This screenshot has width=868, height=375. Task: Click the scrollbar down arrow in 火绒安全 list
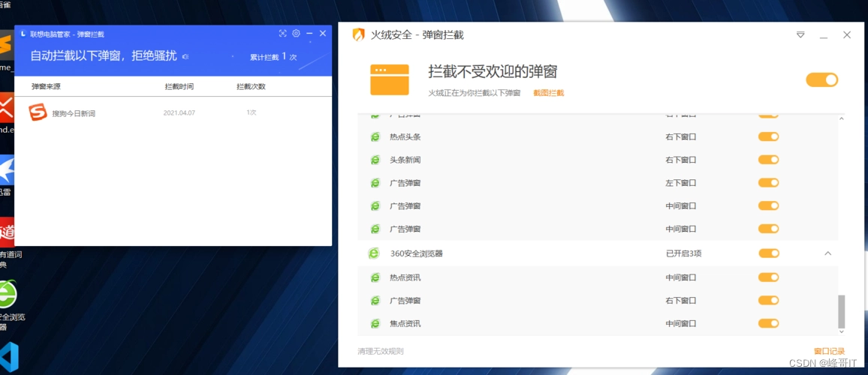[842, 331]
